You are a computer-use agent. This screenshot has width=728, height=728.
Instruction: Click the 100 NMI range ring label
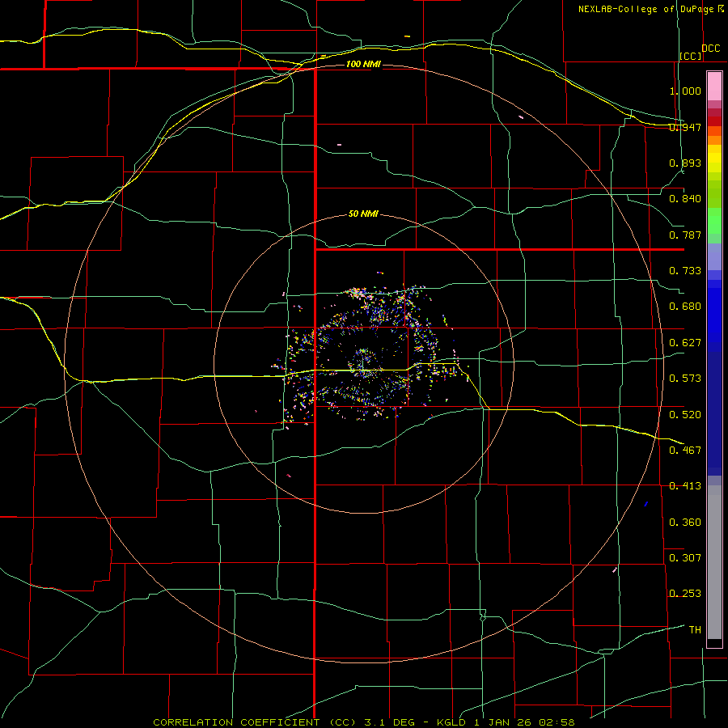[x=363, y=64]
